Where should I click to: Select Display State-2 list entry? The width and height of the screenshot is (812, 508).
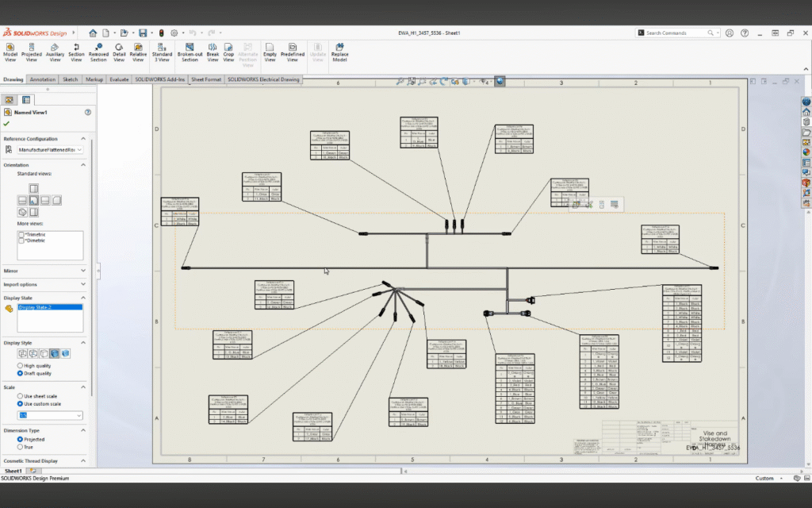[33, 307]
